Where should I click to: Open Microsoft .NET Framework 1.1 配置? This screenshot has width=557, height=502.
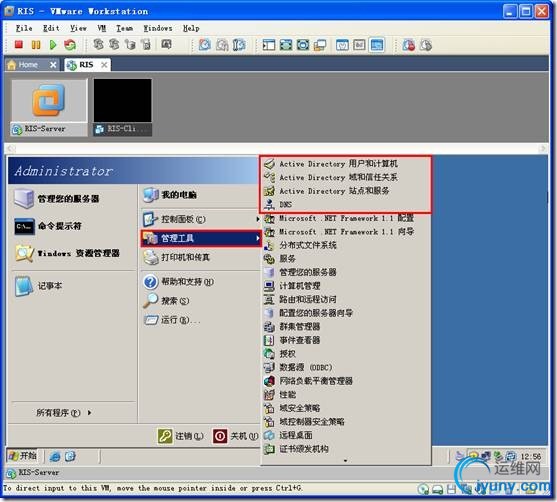pyautogui.click(x=346, y=218)
